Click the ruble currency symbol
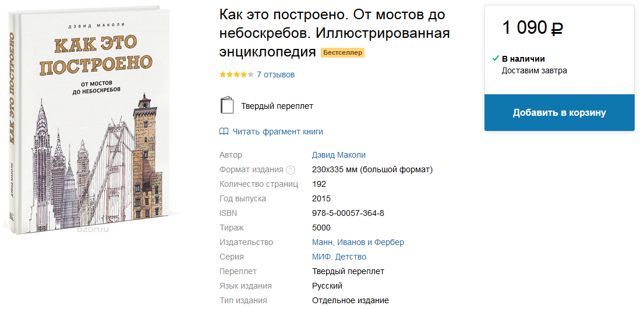Viewport: 644px width, 309px height. 557,28
